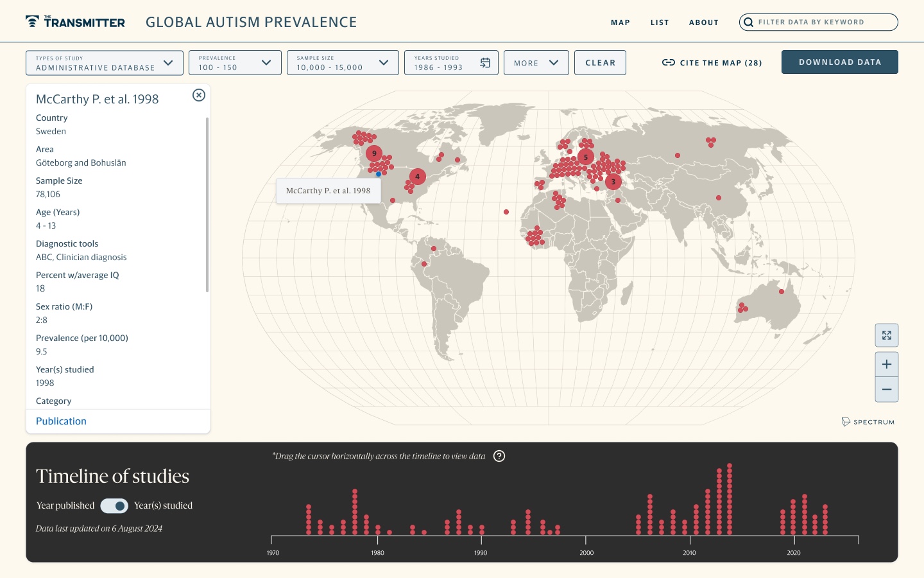
Task: Click The Transmitter logo
Action: tap(75, 22)
